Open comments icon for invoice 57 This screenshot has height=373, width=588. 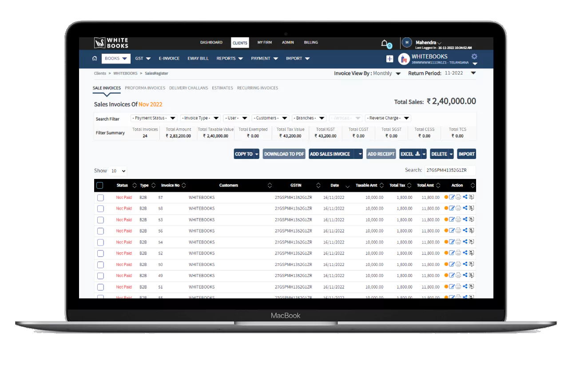472,197
